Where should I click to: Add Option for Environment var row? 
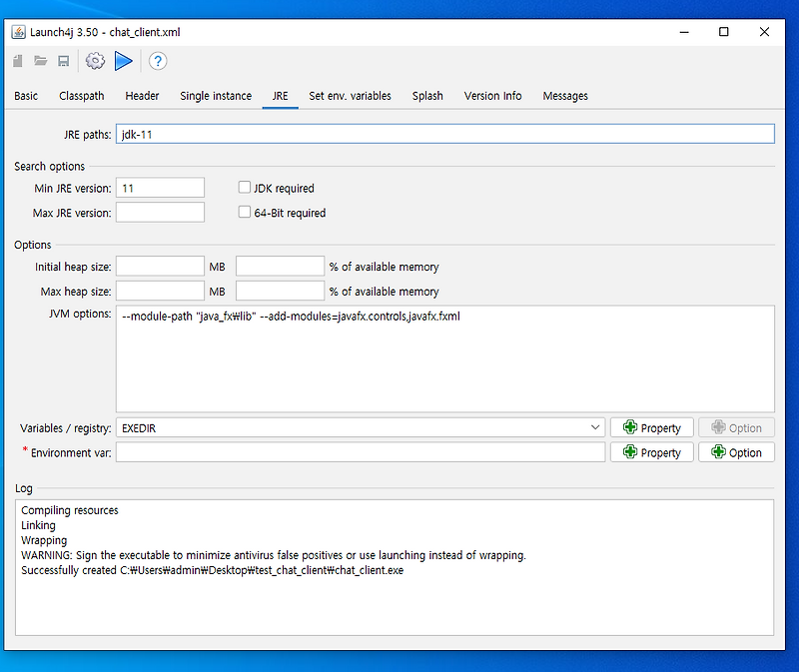736,452
